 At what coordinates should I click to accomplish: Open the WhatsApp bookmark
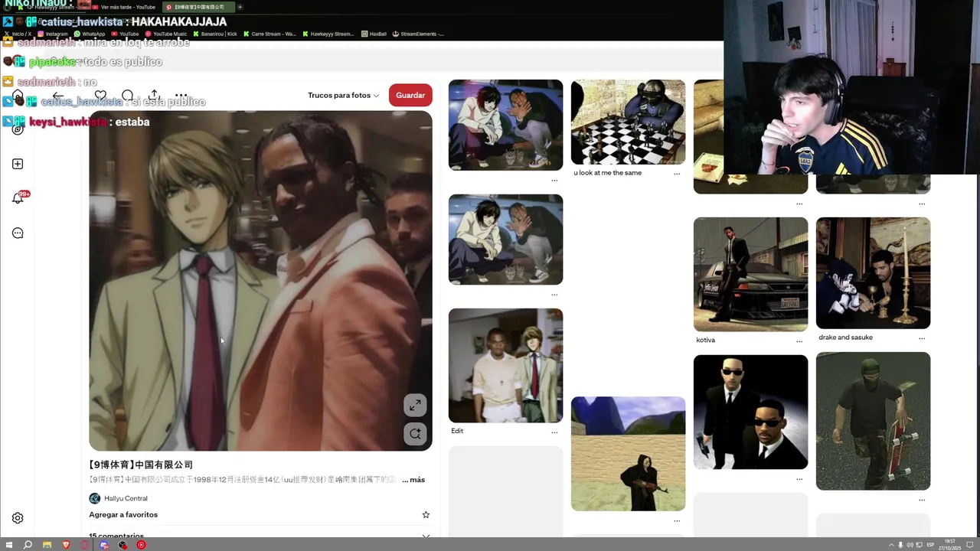coord(90,34)
